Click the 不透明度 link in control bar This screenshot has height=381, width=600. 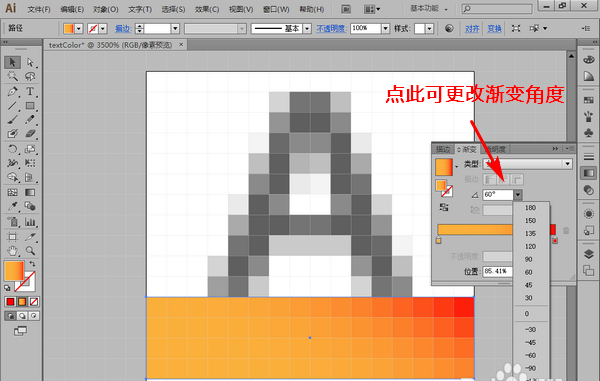[331, 29]
